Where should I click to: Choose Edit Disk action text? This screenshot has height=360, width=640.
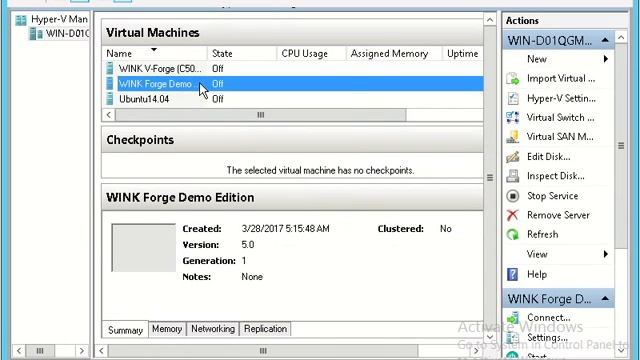549,157
